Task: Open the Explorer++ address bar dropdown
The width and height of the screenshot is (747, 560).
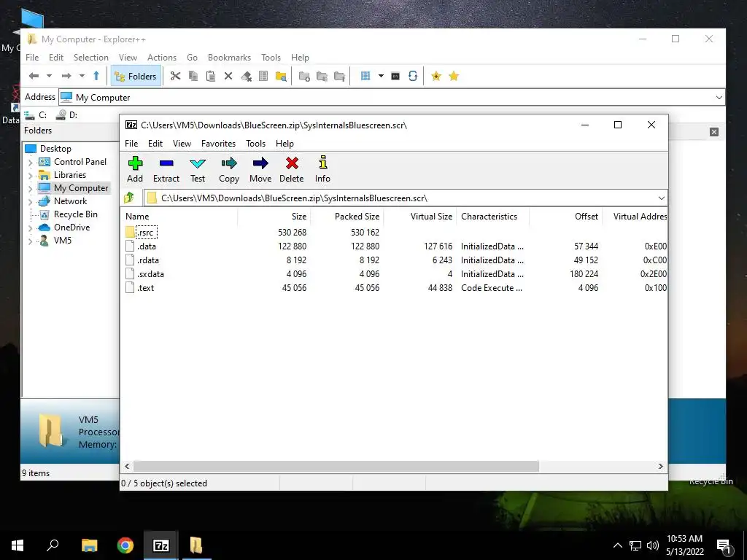Action: click(x=719, y=97)
